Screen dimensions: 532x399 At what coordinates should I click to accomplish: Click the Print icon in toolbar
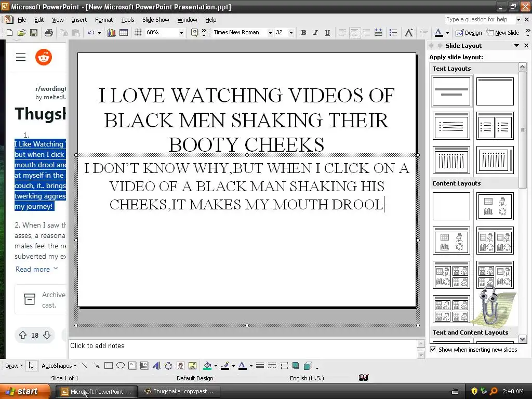(48, 33)
